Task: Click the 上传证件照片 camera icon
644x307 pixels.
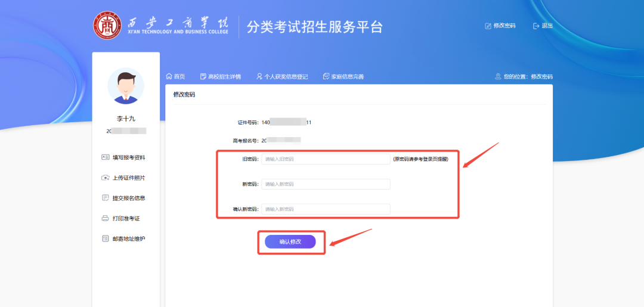Action: coord(105,178)
